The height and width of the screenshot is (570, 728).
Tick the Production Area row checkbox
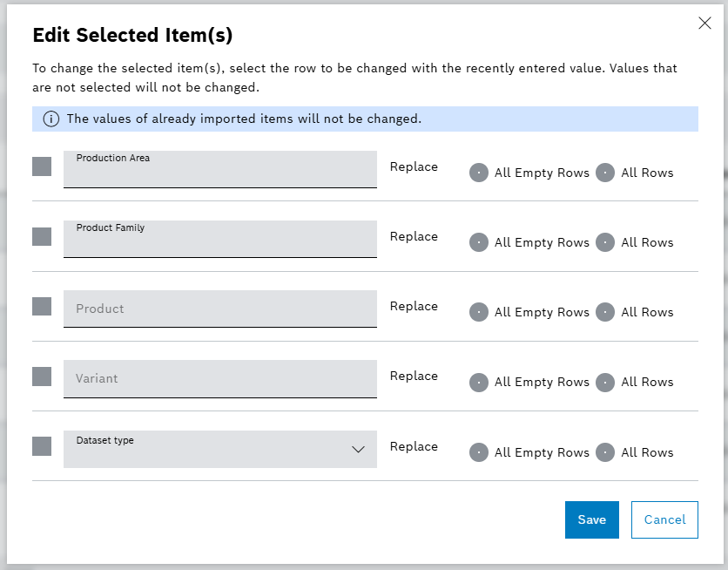(x=42, y=166)
